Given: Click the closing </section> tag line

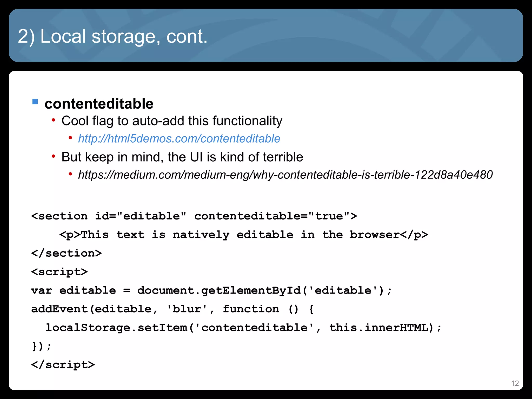Looking at the screenshot, I should [x=66, y=253].
